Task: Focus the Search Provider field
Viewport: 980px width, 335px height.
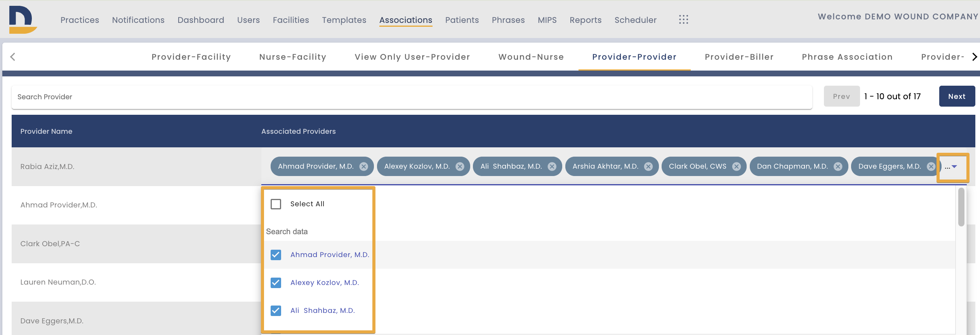Action: click(412, 97)
